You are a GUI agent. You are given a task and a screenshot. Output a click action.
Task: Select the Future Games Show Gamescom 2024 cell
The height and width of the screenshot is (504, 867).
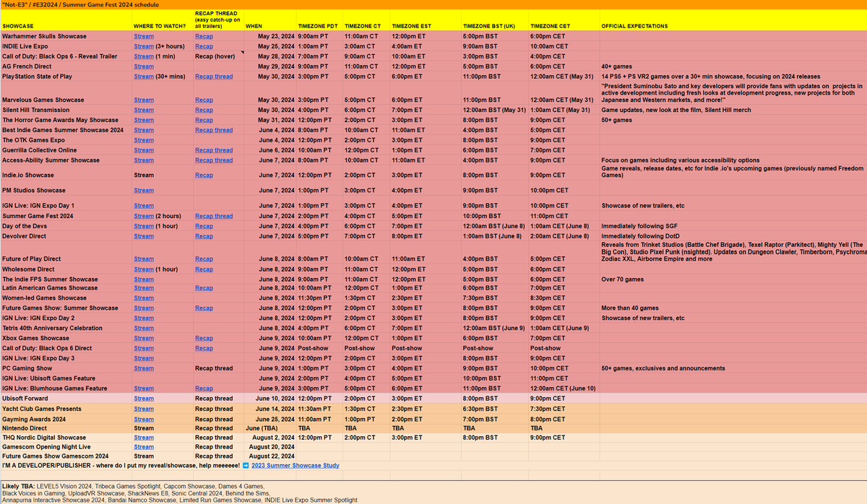pyautogui.click(x=66, y=456)
